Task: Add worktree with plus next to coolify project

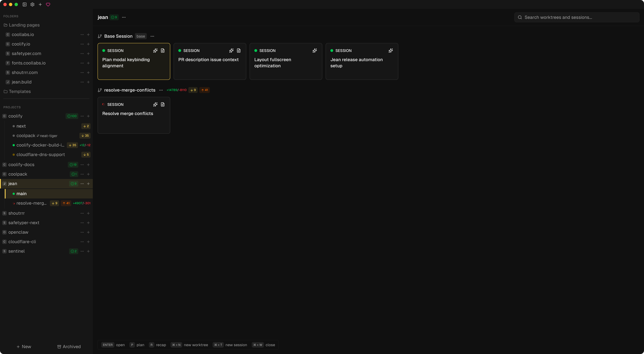Action: coord(88,116)
